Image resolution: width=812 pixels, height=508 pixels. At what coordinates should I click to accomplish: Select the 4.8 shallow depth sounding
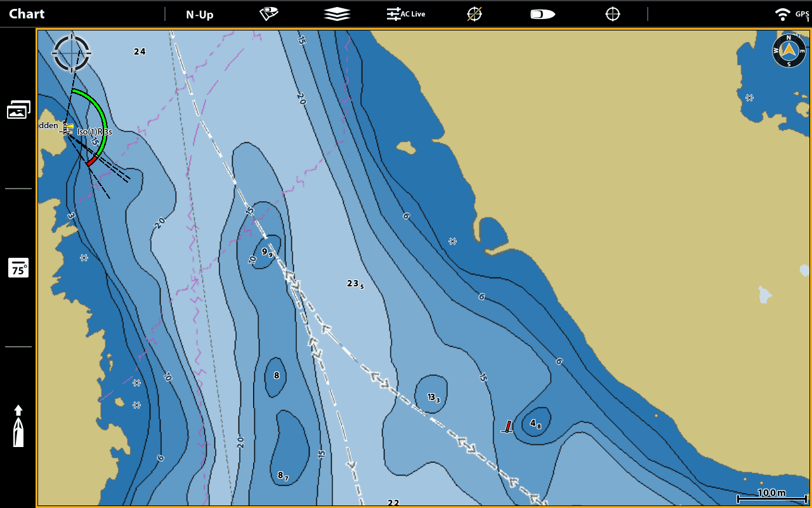point(535,424)
